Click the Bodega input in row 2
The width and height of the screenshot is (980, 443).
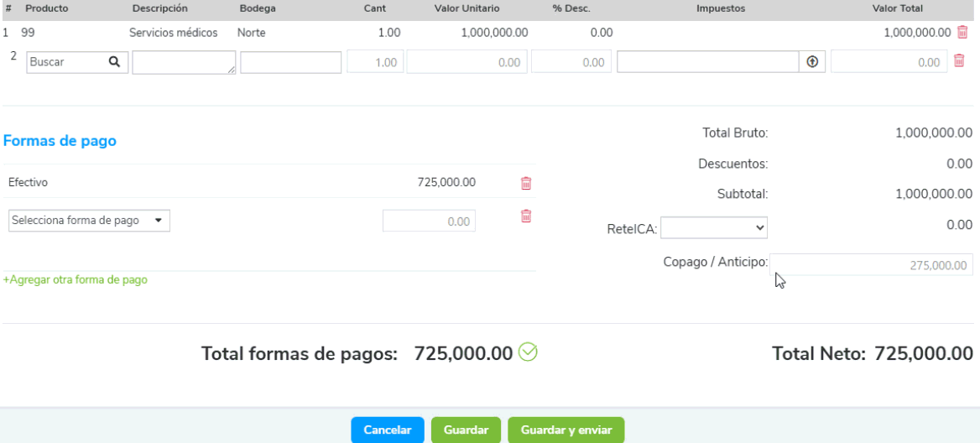290,63
